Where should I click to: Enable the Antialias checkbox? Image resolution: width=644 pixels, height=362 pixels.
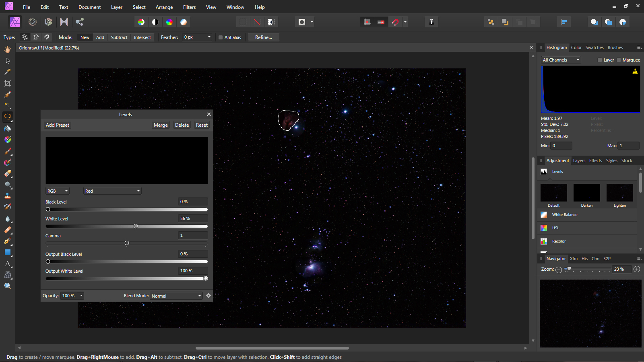click(220, 37)
